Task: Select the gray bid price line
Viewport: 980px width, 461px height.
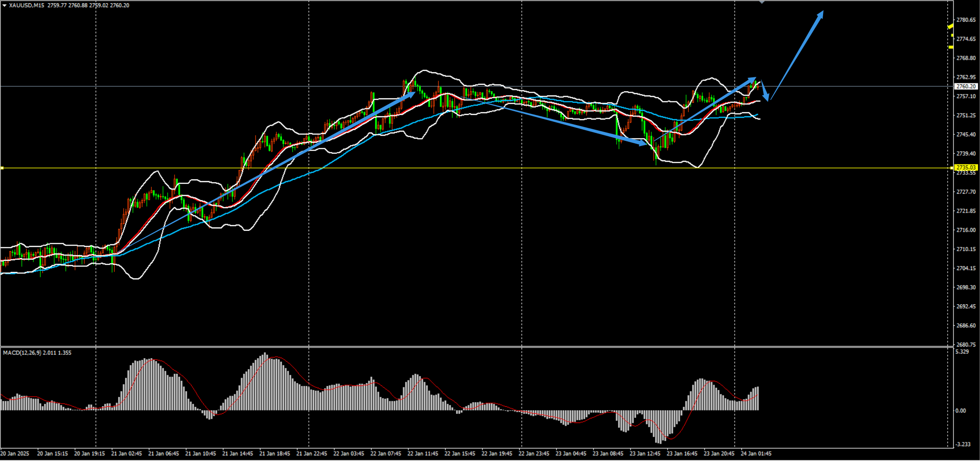Action: coord(477,86)
